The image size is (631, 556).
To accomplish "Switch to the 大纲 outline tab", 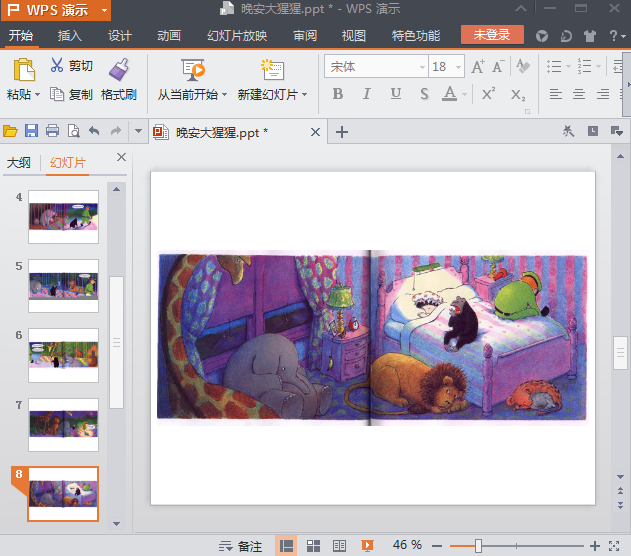I will [19, 163].
